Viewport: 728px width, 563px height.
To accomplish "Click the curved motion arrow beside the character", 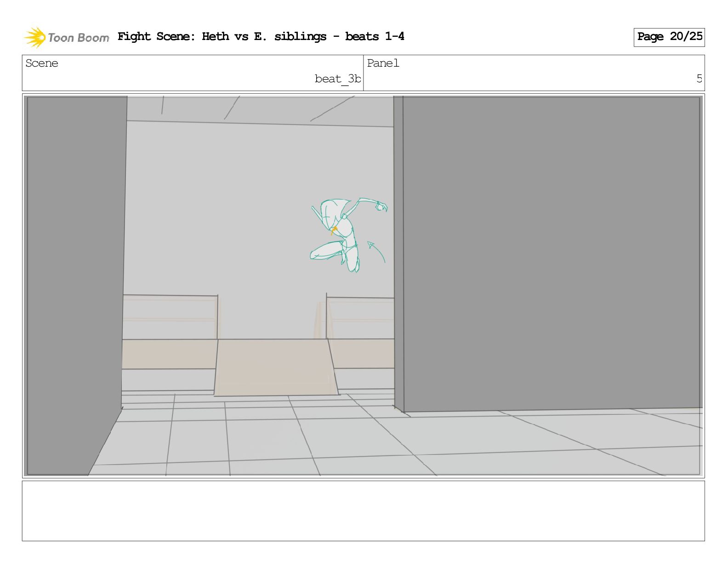I will (376, 252).
